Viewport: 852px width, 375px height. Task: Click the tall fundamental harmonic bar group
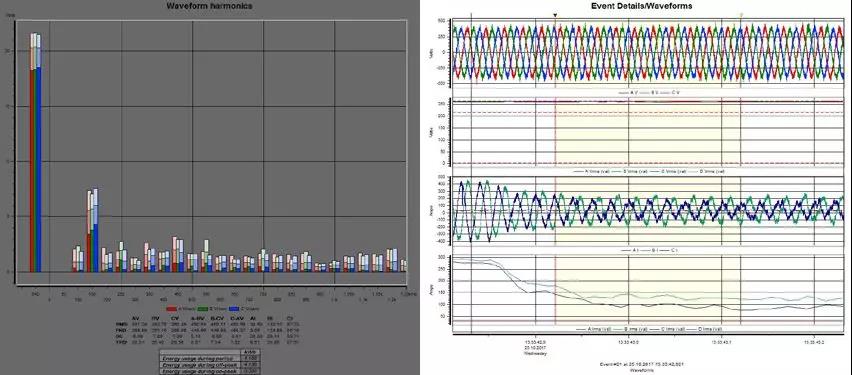click(35, 152)
